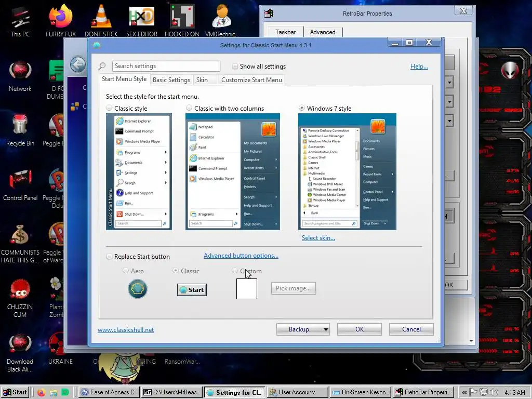Open the Download Black Ali... desktop icon

click(x=20, y=353)
